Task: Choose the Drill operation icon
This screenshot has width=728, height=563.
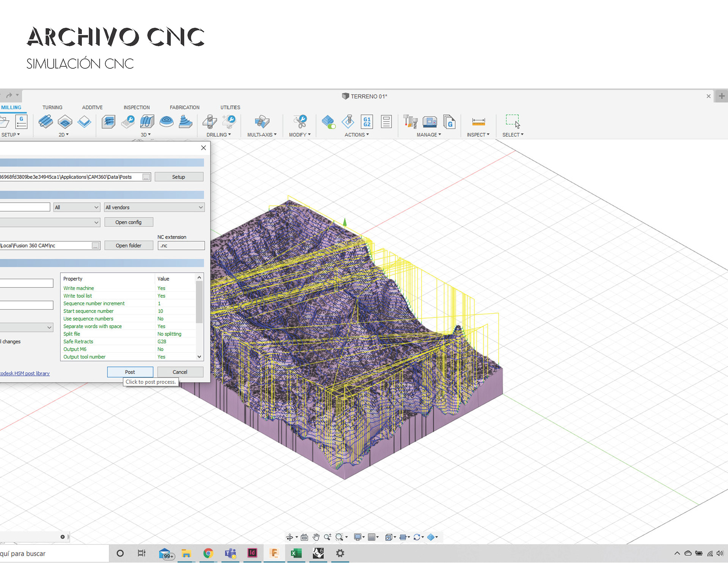Action: [x=210, y=122]
